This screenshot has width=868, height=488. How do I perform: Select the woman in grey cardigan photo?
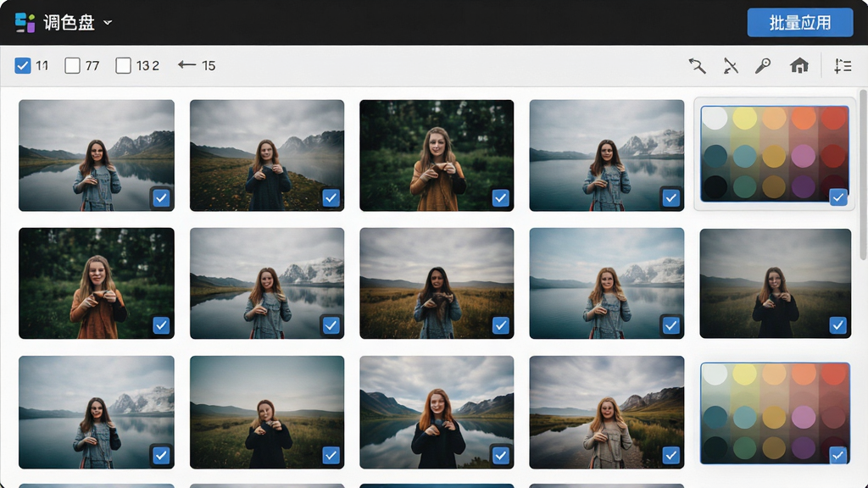[x=607, y=413]
